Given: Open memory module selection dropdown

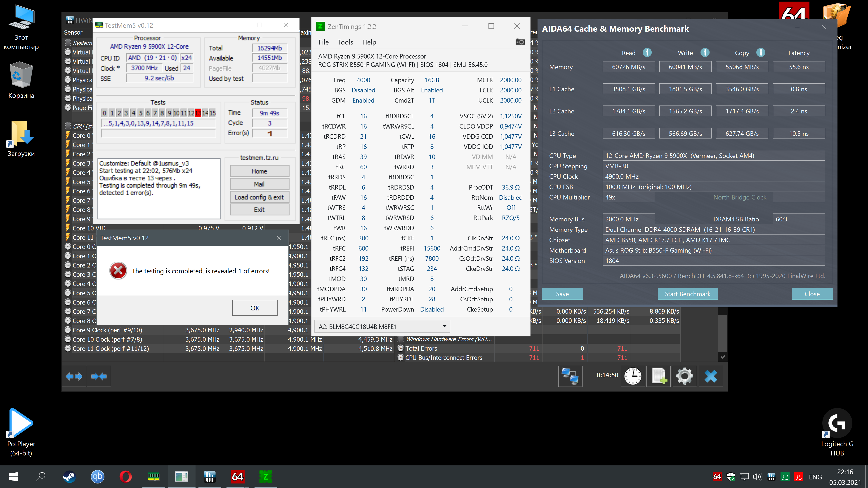Looking at the screenshot, I should point(444,326).
